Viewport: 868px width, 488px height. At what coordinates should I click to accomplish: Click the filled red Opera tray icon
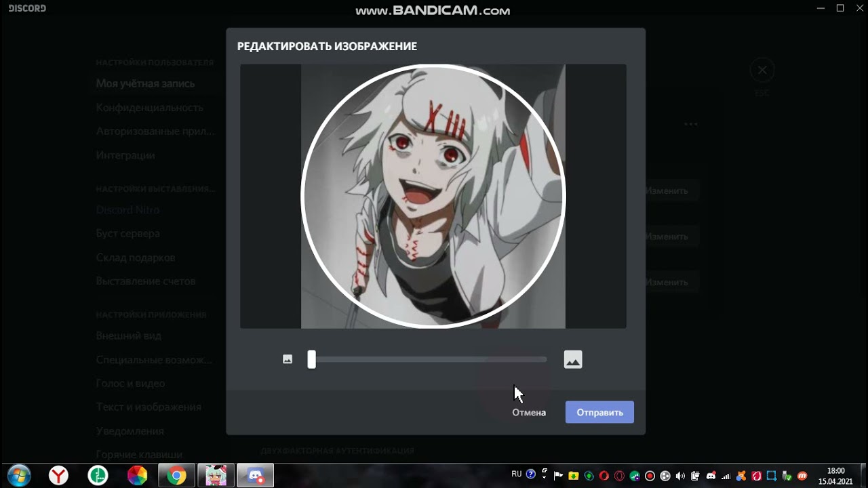[604, 476]
